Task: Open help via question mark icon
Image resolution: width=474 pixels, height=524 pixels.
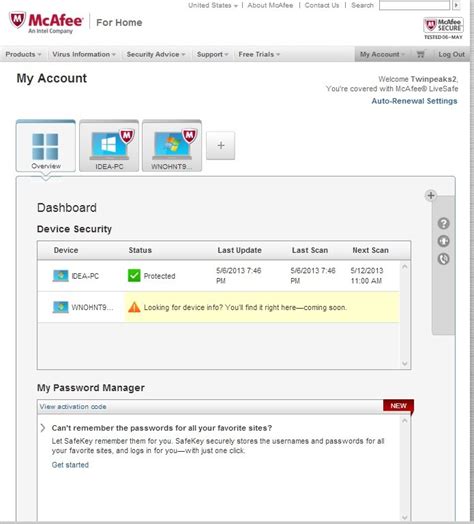Action: (x=444, y=223)
